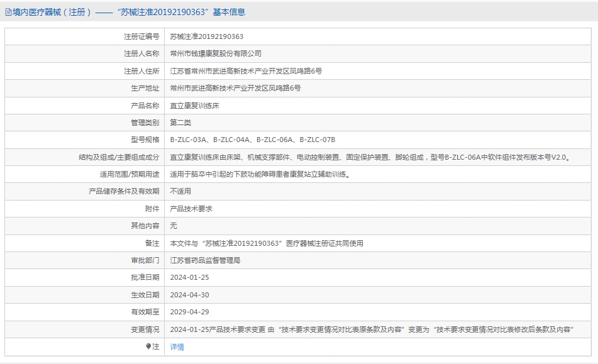Click the lightbulb icon beside 注 label

(x=148, y=346)
